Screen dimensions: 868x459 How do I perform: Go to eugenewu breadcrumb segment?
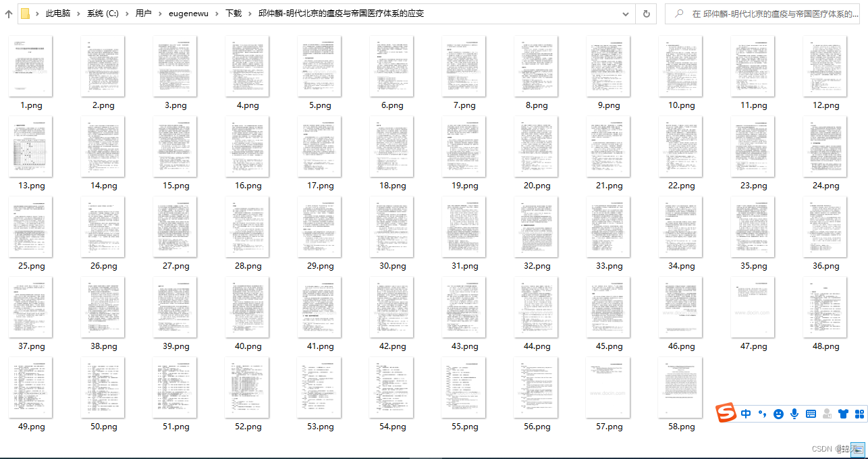188,13
